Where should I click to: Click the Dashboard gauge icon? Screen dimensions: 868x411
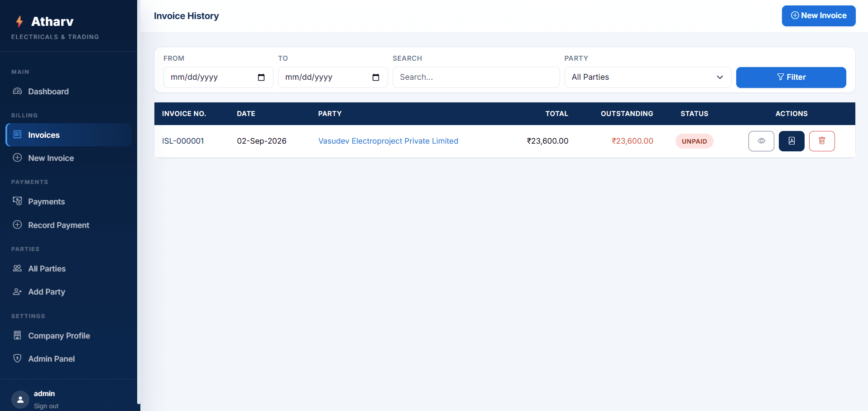coord(17,91)
